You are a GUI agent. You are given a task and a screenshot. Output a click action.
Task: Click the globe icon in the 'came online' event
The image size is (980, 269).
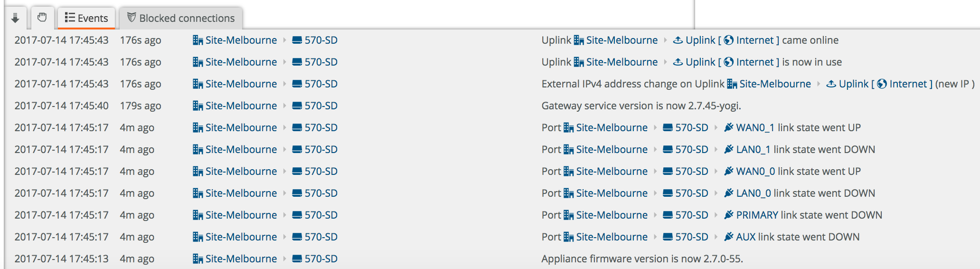pyautogui.click(x=729, y=40)
